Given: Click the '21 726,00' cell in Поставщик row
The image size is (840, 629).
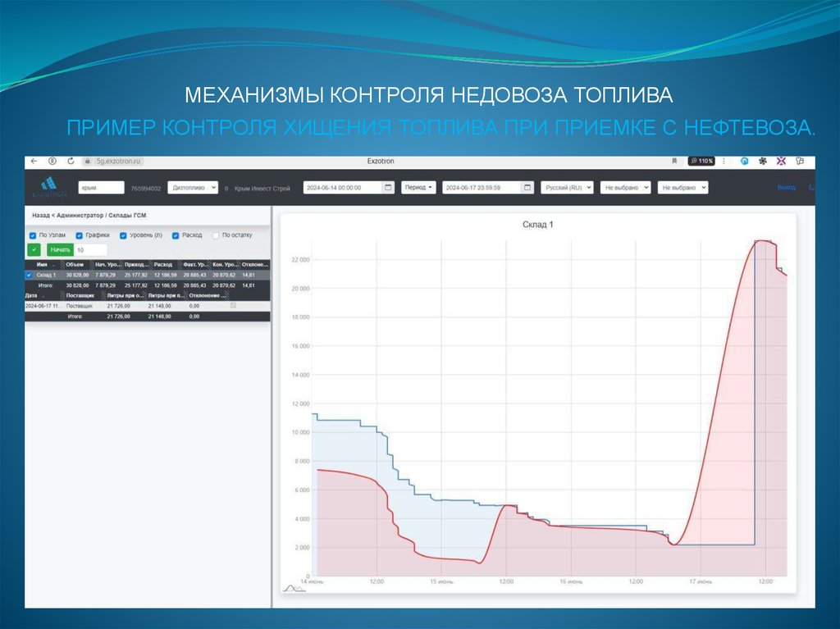Looking at the screenshot, I should pyautogui.click(x=118, y=306).
